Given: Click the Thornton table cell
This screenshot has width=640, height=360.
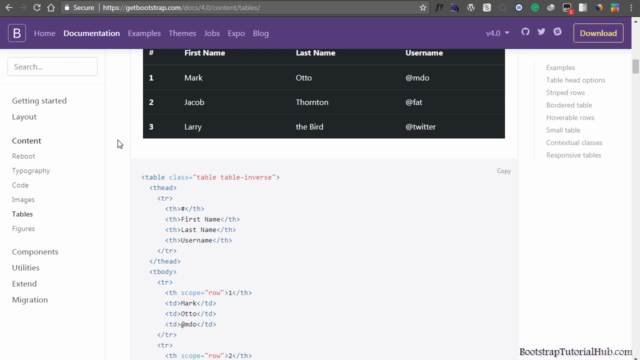Looking at the screenshot, I should tap(312, 102).
